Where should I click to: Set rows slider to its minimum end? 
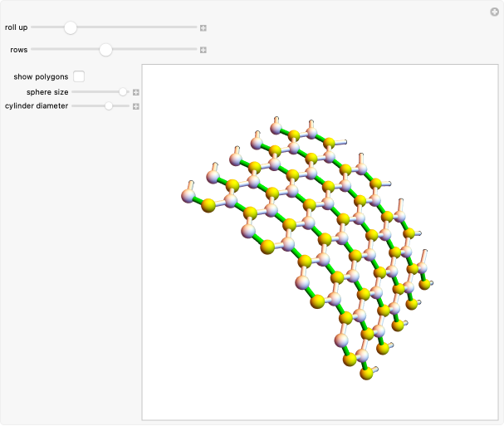click(x=32, y=50)
